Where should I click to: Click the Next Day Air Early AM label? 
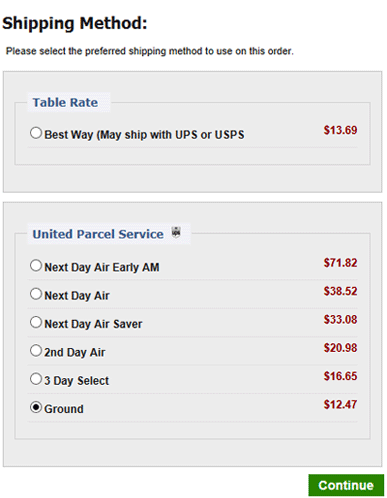pyautogui.click(x=102, y=267)
